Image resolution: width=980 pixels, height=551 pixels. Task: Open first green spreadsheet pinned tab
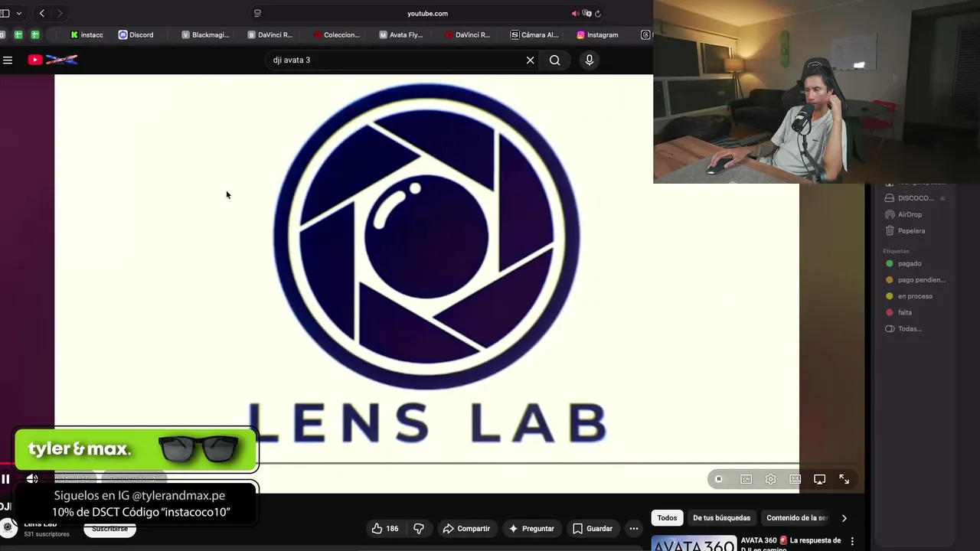pyautogui.click(x=18, y=34)
